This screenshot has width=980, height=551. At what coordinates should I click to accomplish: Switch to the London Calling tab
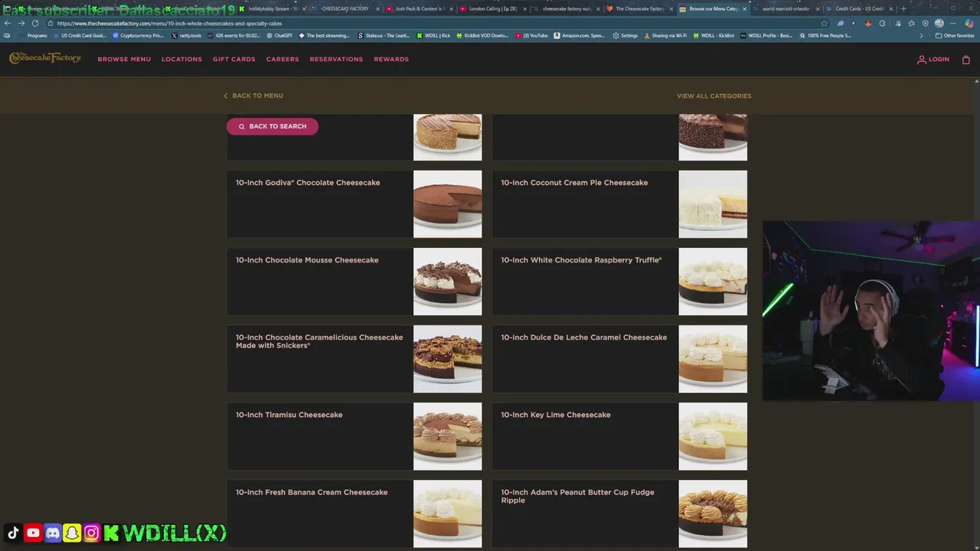[492, 8]
